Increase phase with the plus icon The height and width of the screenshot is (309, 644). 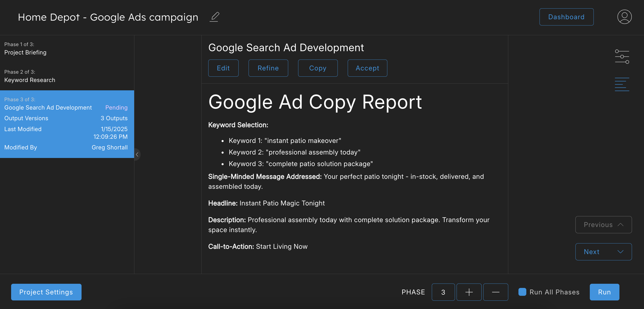point(469,292)
